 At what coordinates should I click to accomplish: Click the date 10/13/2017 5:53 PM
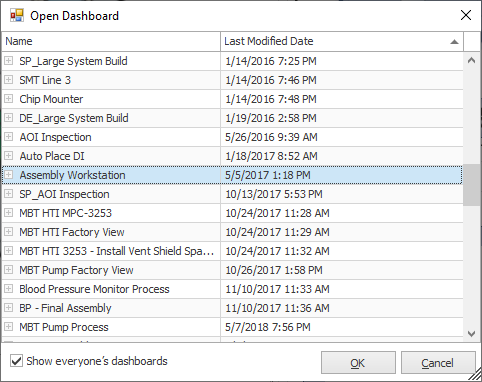(x=274, y=194)
